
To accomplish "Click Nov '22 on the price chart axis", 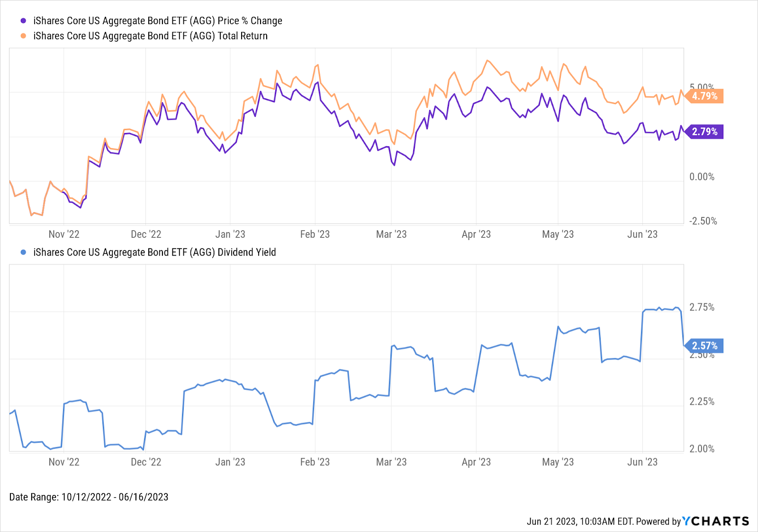I will tap(64, 234).
